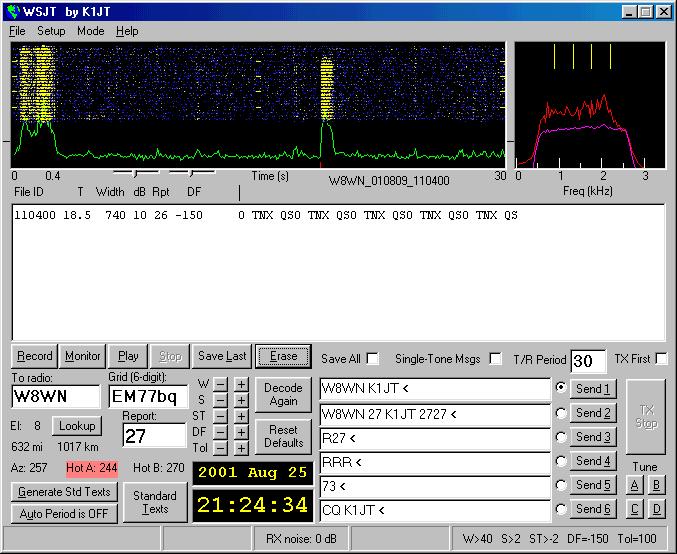This screenshot has width=677, height=554.
Task: Click the Tune D button
Action: click(x=656, y=509)
